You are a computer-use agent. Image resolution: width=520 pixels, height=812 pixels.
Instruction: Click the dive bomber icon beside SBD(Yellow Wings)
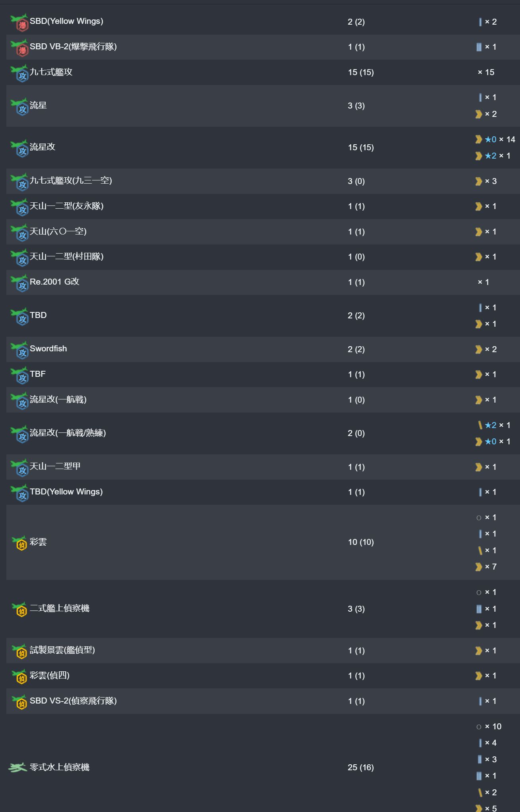pos(19,22)
